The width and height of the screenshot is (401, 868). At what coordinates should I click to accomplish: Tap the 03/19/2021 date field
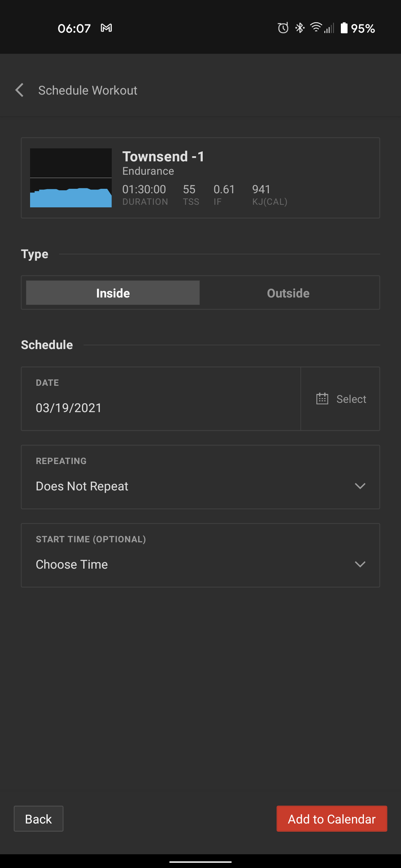[161, 399]
